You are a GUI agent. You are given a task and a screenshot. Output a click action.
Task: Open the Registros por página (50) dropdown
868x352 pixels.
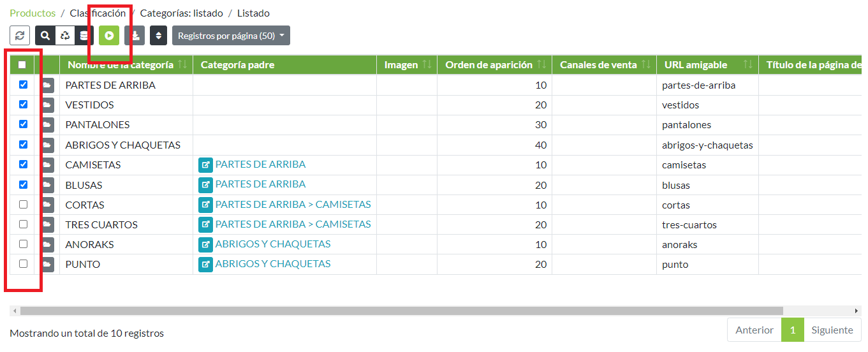click(231, 36)
